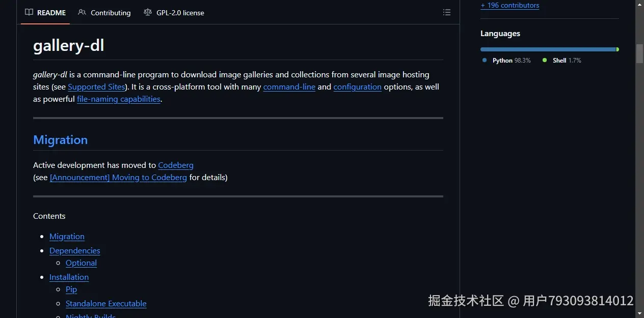Click the blue Python language bar segment

[x=548, y=49]
